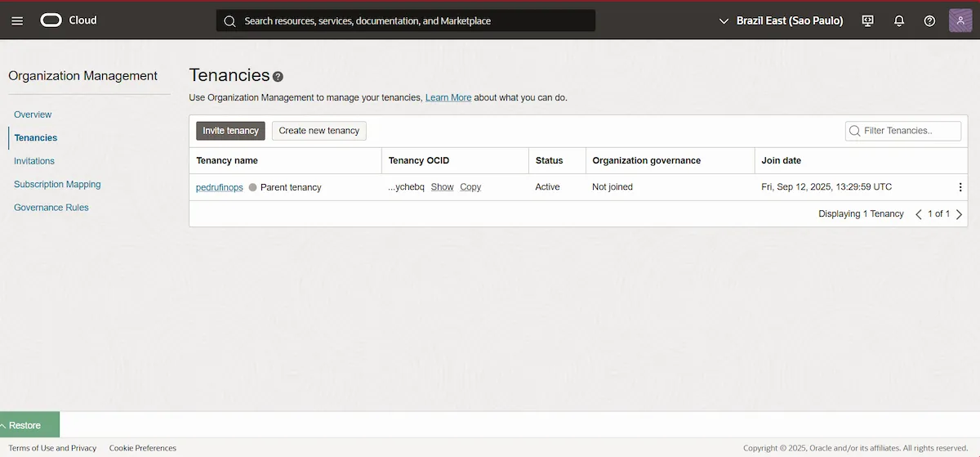Image resolution: width=980 pixels, height=457 pixels.
Task: Open Cookie Preferences
Action: click(x=143, y=448)
